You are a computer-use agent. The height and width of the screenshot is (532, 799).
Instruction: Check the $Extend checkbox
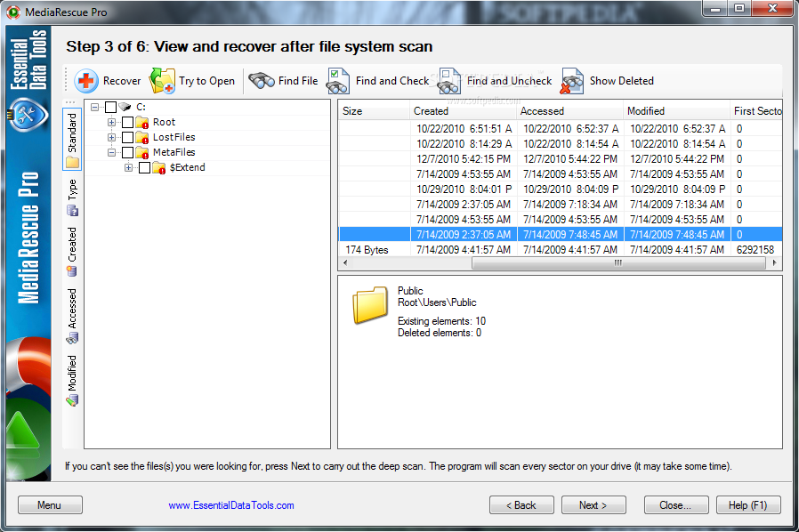tap(144, 167)
